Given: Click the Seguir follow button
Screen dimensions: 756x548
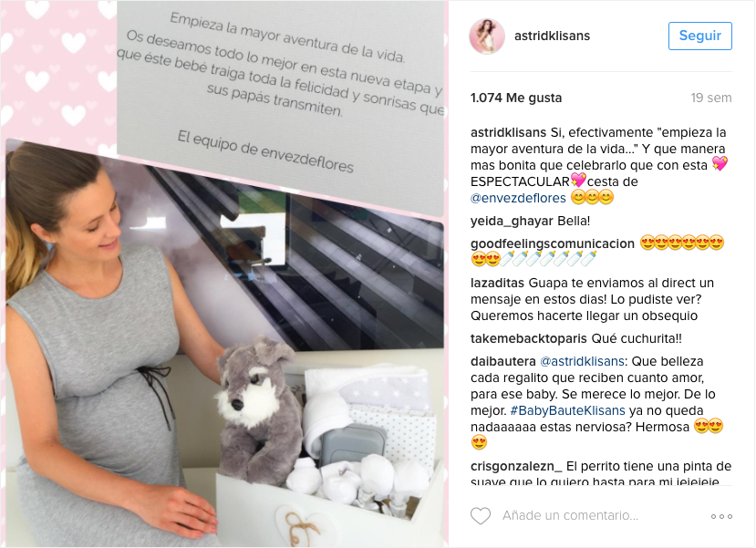Looking at the screenshot, I should click(700, 36).
